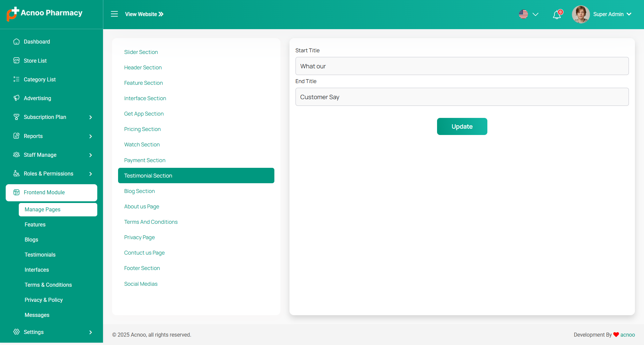
Task: Follow the View Website link
Action: [144, 14]
